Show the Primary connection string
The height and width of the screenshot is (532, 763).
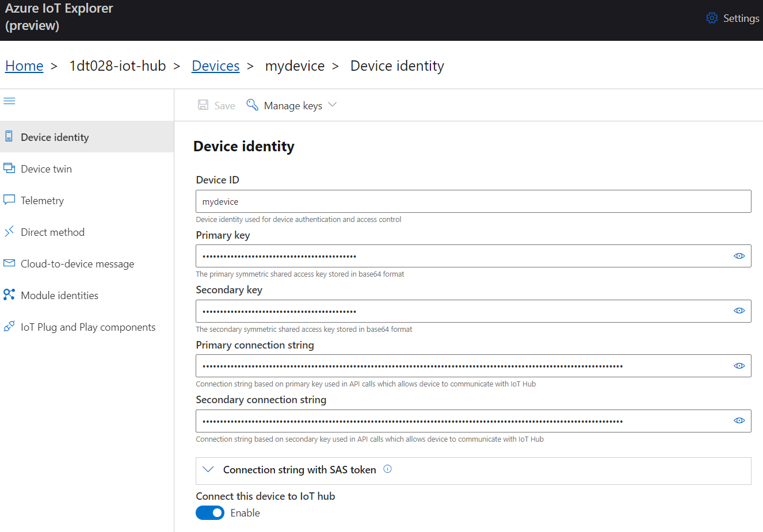739,366
